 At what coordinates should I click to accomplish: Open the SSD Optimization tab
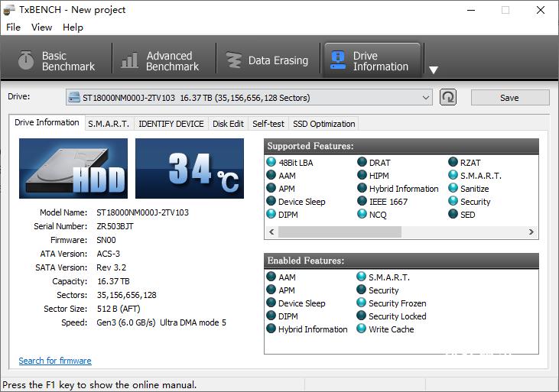pos(323,124)
